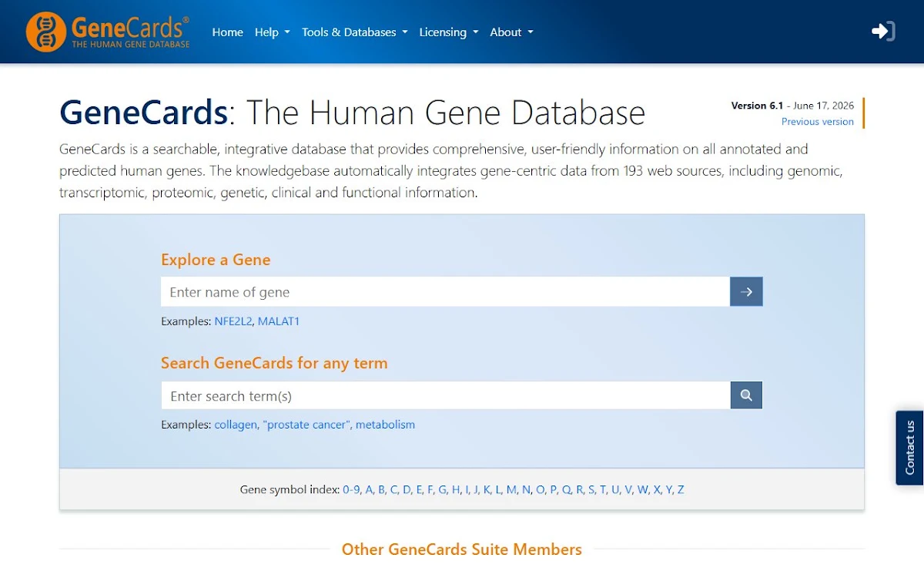
Task: Open the Help dropdown menu
Action: click(x=272, y=32)
